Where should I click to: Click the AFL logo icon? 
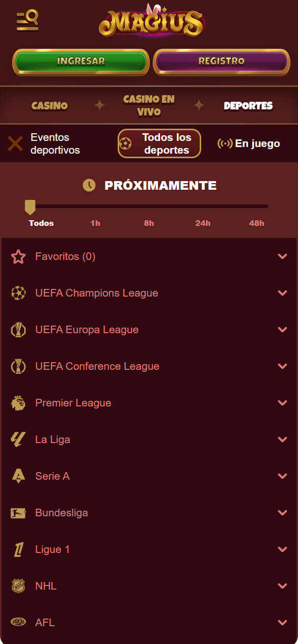click(x=18, y=622)
